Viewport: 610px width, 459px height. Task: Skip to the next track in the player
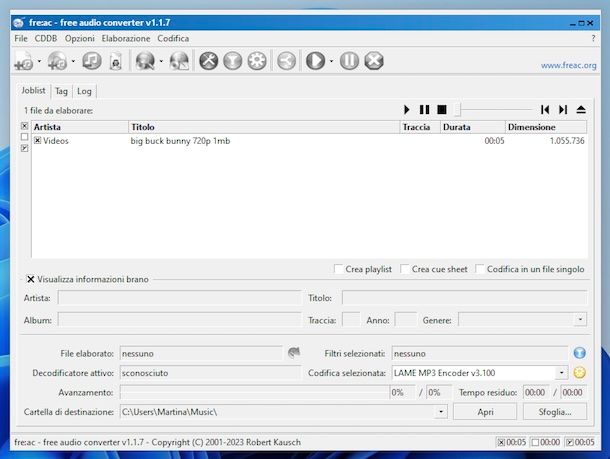click(563, 110)
